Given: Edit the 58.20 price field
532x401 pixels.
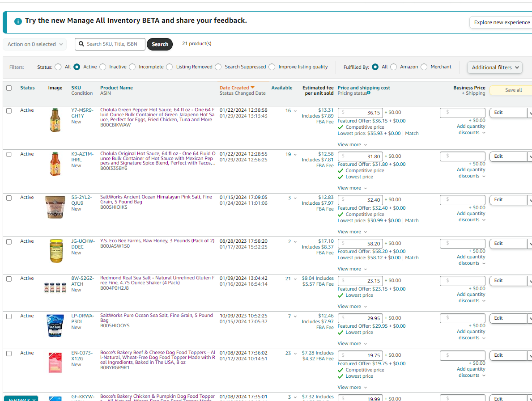Looking at the screenshot, I should 361,244.
